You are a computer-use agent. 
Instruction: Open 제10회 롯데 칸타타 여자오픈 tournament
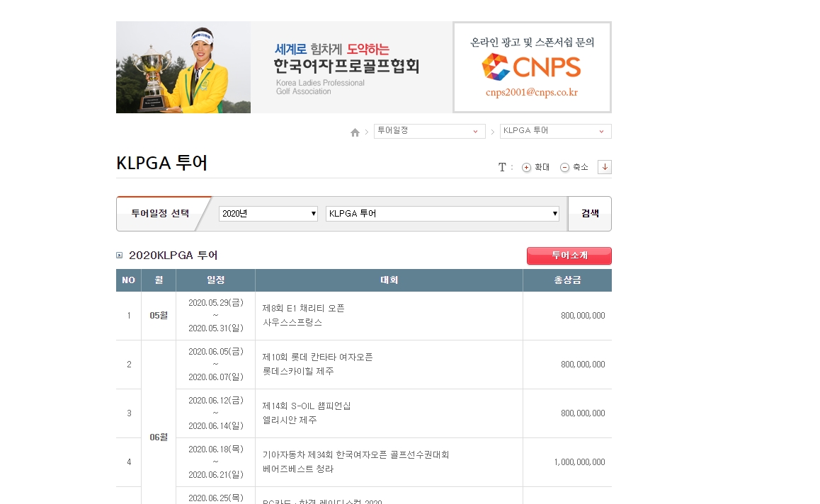point(317,357)
